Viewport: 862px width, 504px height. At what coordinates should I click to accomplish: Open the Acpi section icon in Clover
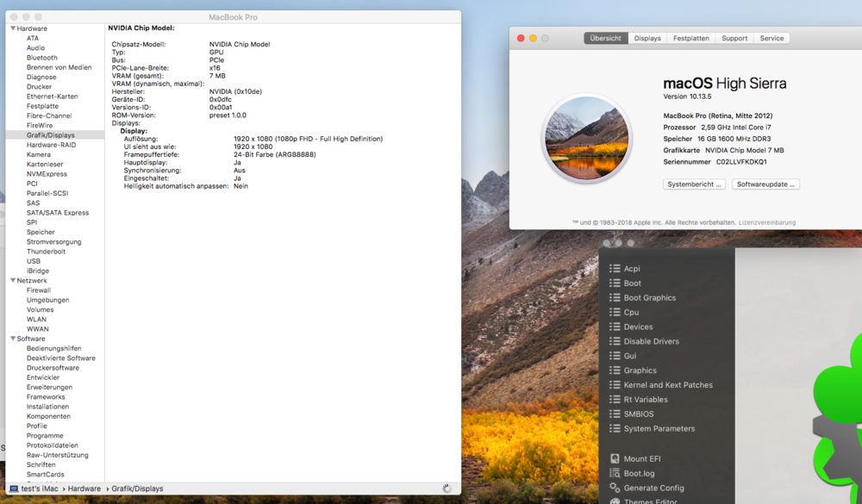[x=615, y=269]
